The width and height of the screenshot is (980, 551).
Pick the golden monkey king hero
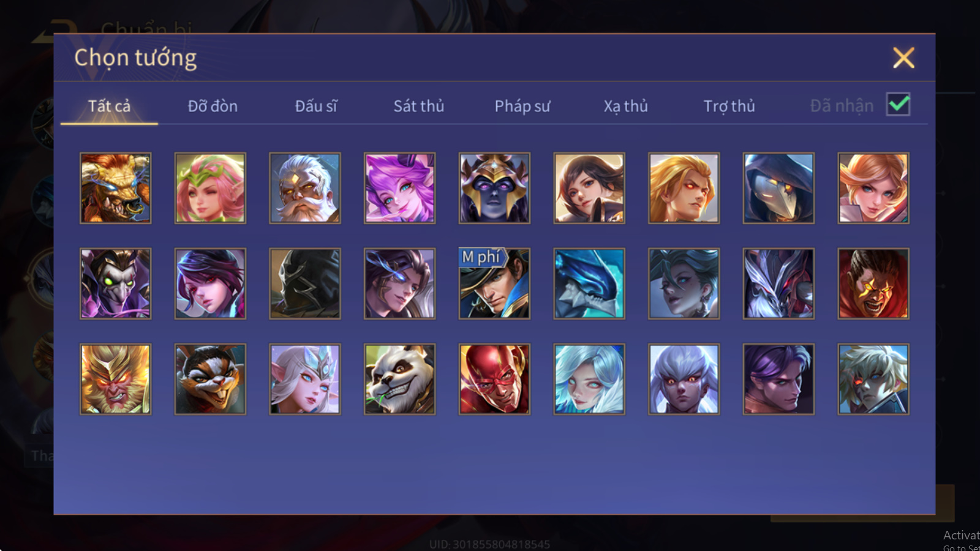click(x=115, y=379)
